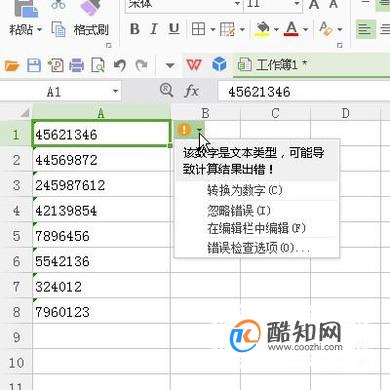Open the Name Box dropdown for A1
The width and height of the screenshot is (390, 390).
pyautogui.click(x=115, y=91)
